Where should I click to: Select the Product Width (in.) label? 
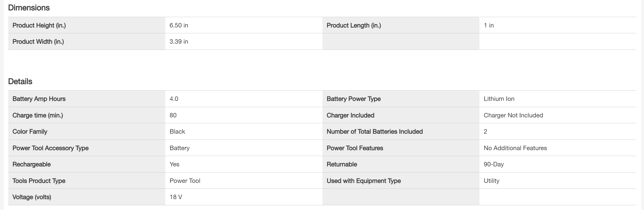pyautogui.click(x=38, y=42)
